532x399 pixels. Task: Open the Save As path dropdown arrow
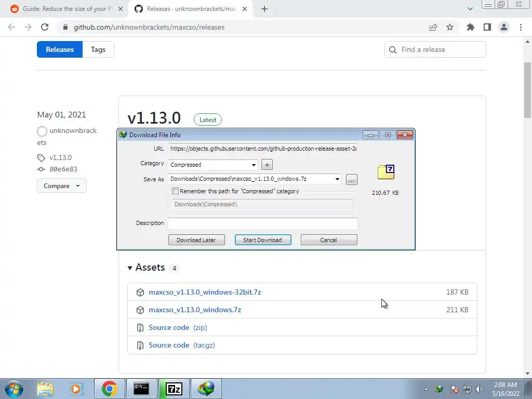pyautogui.click(x=337, y=179)
